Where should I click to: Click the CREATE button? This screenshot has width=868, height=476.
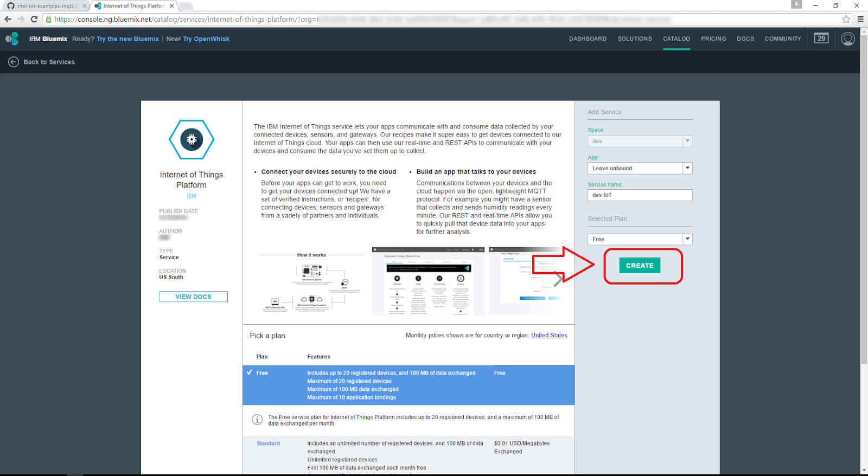coord(640,266)
